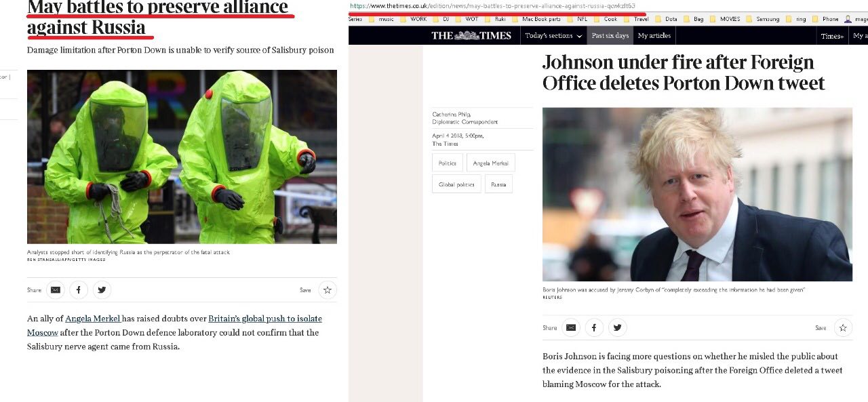
Task: Expand Today's sections dropdown
Action: [x=553, y=36]
